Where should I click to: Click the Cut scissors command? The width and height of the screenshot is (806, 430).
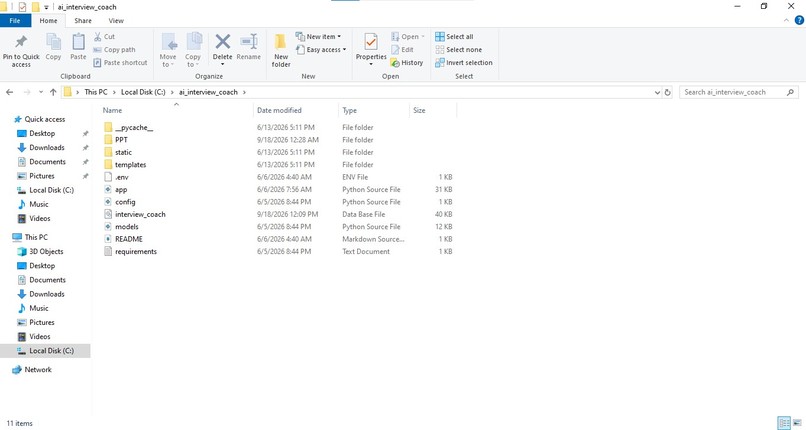pyautogui.click(x=104, y=36)
